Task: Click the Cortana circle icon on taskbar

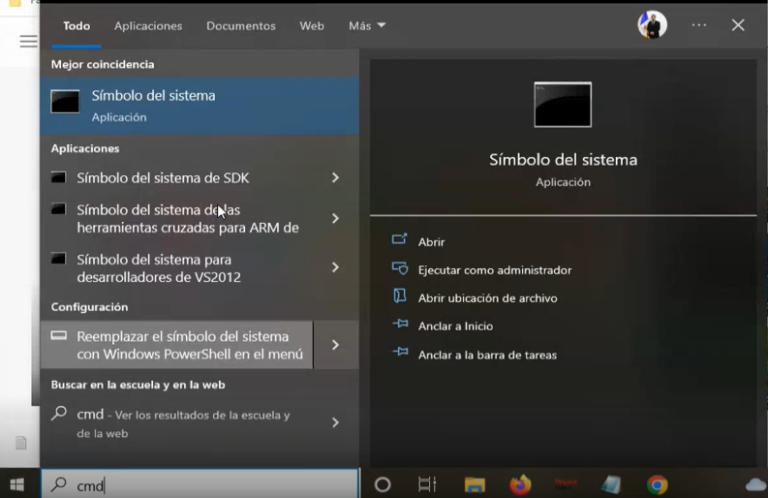Action: 383,485
